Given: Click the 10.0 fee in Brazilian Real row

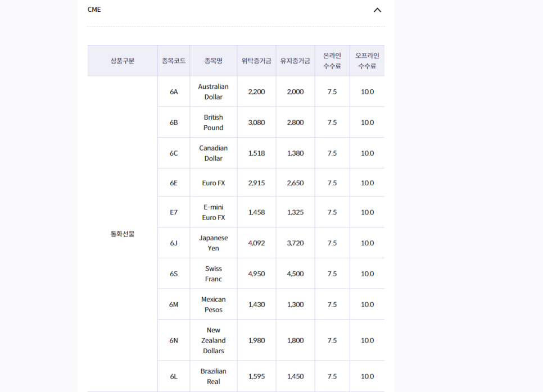Looking at the screenshot, I should click(368, 376).
